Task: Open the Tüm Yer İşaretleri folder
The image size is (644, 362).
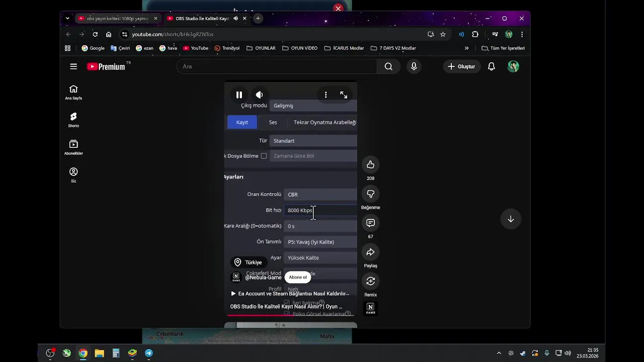Action: coord(503,48)
